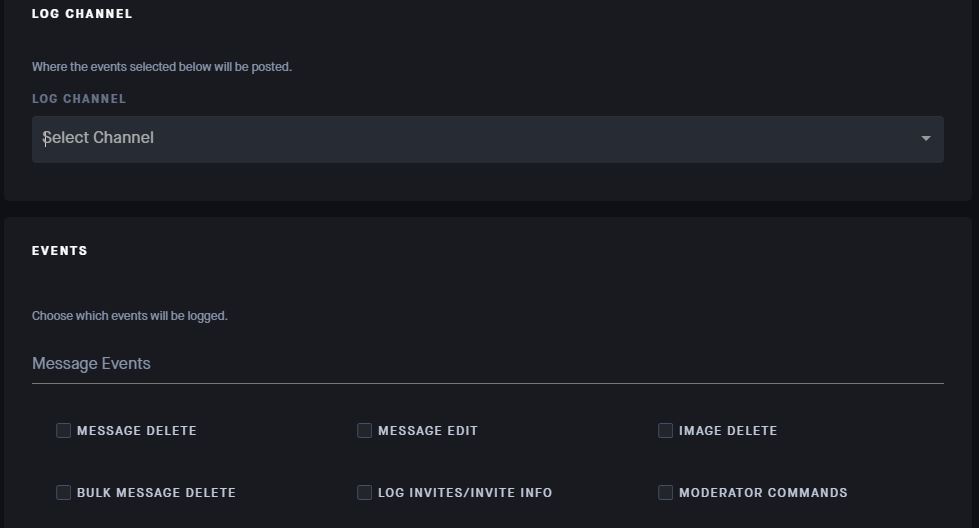Check the Moderator Commands box
979x528 pixels.
click(666, 493)
